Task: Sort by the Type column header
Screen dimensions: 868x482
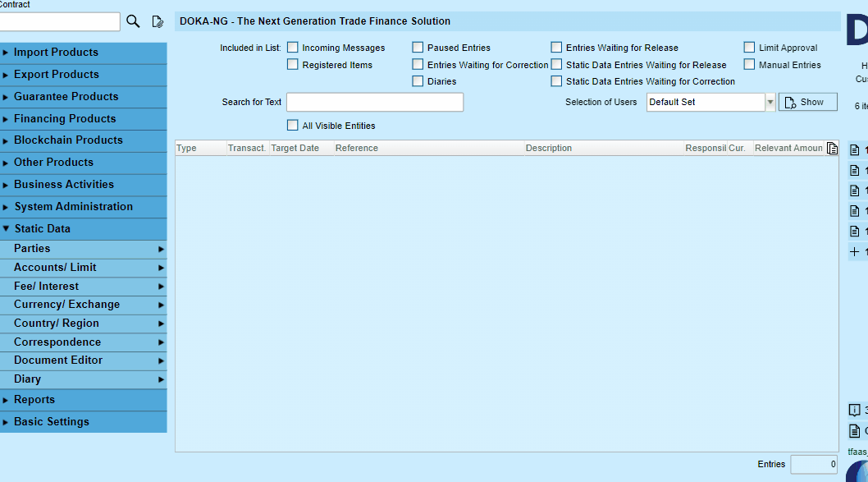Action: tap(201, 148)
